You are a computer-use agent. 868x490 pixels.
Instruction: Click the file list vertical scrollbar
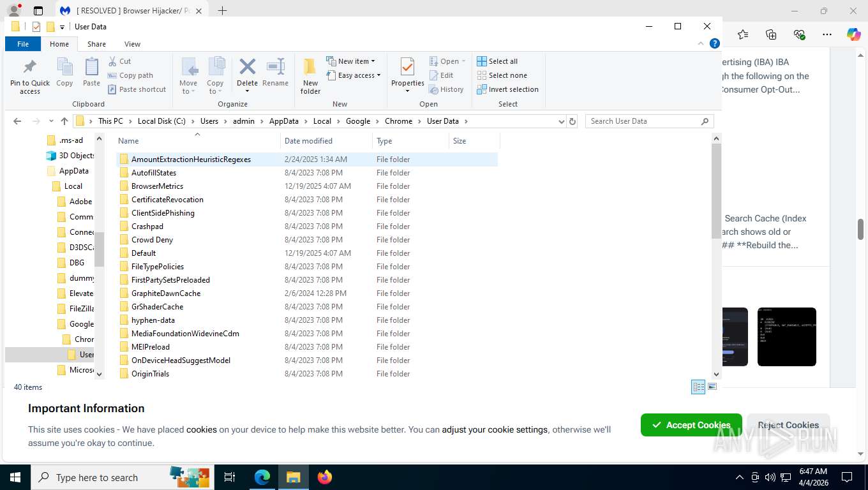tap(716, 191)
